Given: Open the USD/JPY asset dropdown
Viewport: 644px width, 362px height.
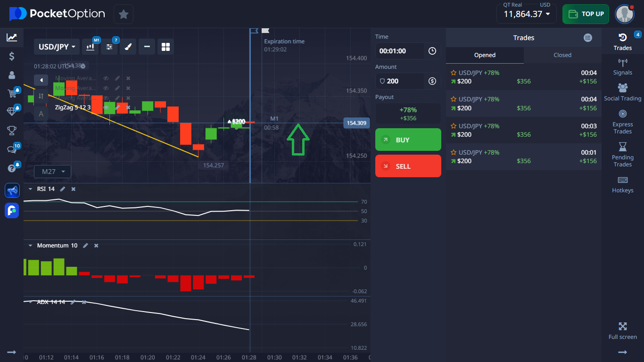Looking at the screenshot, I should (x=56, y=47).
